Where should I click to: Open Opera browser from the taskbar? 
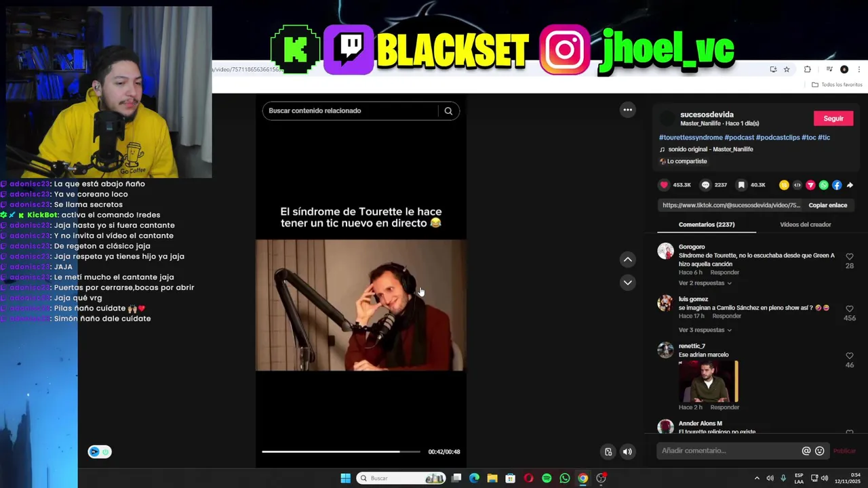(528, 479)
